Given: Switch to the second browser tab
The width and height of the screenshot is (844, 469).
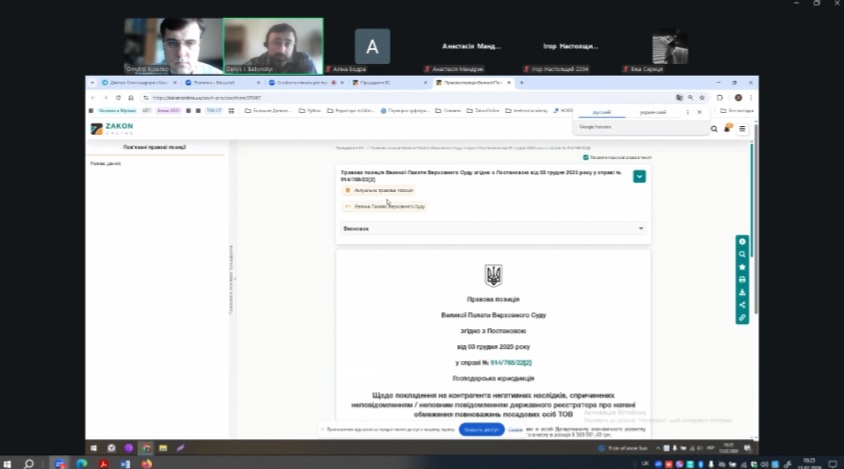Looking at the screenshot, I should [x=222, y=83].
